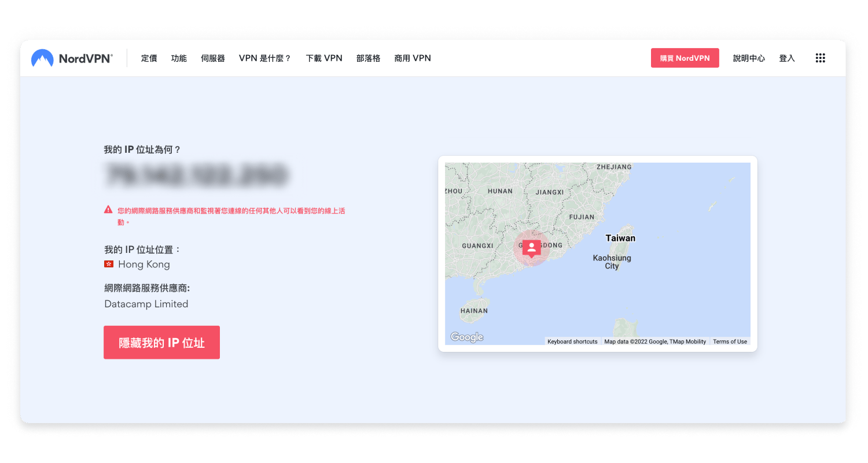Click the NordVPN logo

(x=72, y=58)
